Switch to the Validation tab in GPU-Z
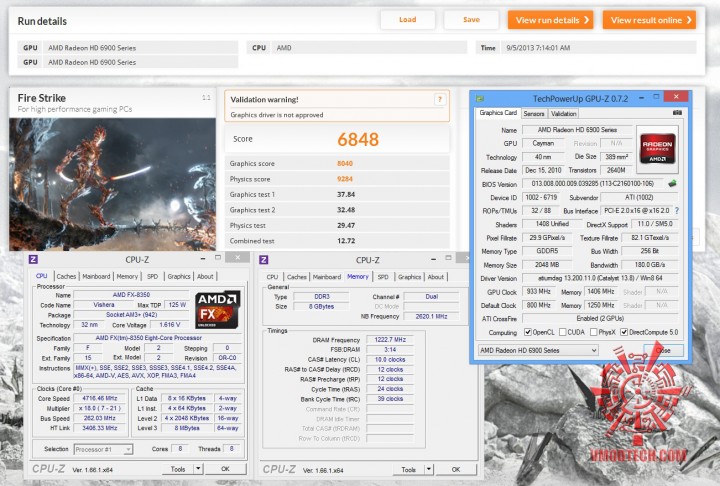720x486 pixels. [563, 113]
